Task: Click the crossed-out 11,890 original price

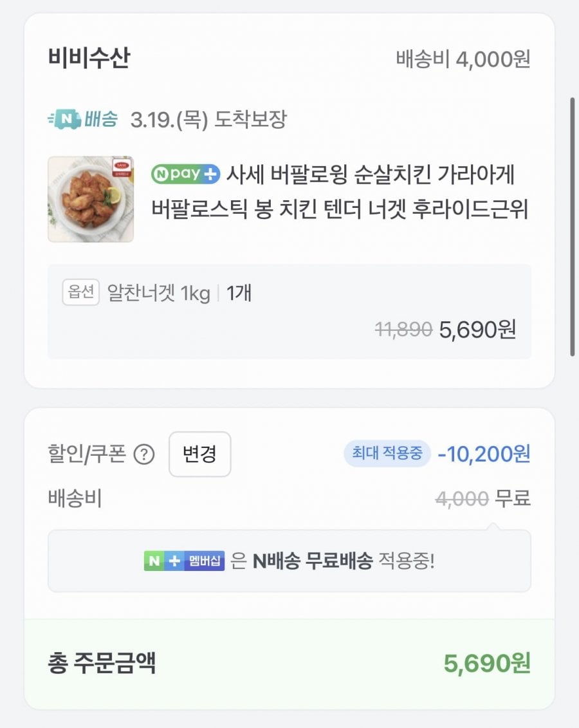Action: coord(403,329)
